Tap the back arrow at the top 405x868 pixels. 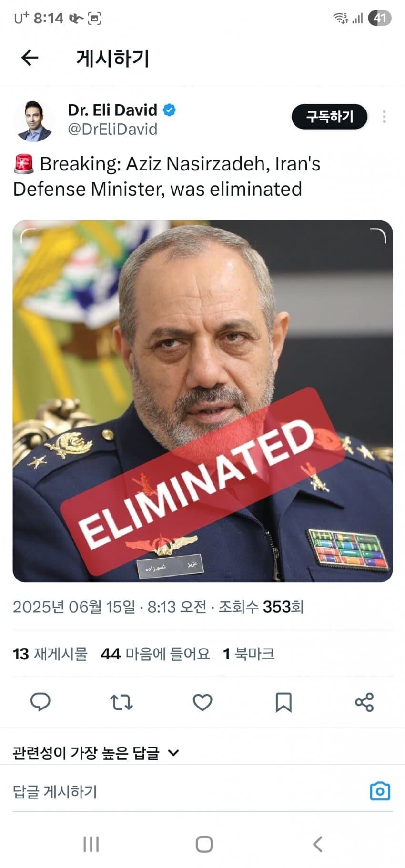coord(30,58)
